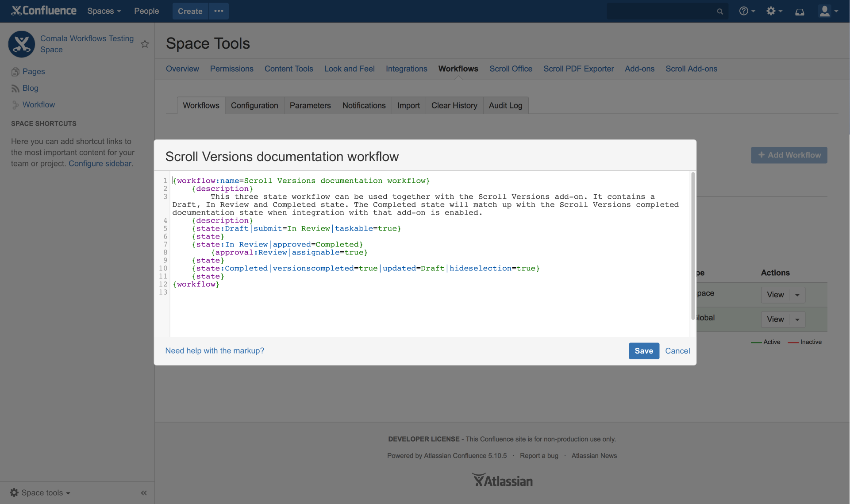Open the Look and Feel tab
850x504 pixels.
[x=350, y=69]
